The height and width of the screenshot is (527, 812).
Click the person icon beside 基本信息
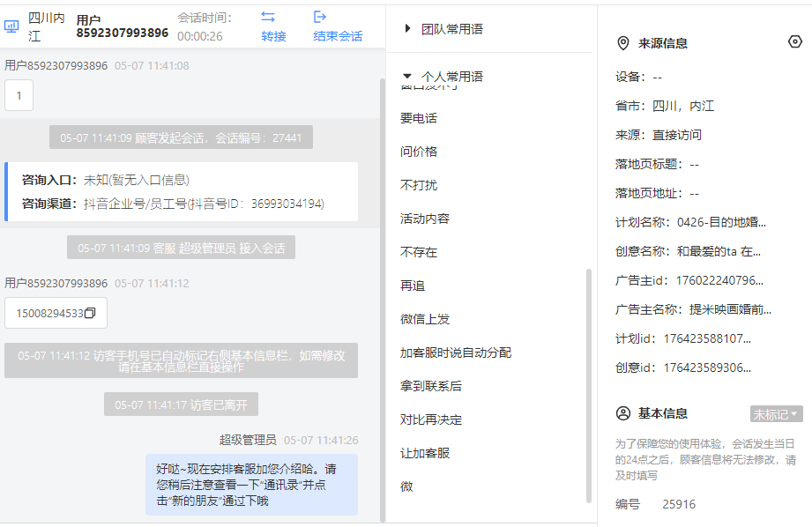coord(623,413)
